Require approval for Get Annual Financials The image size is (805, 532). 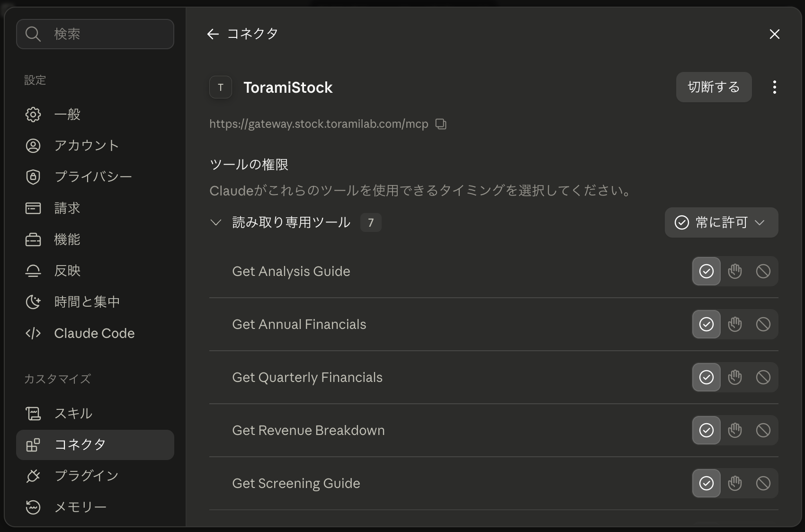[x=735, y=324]
